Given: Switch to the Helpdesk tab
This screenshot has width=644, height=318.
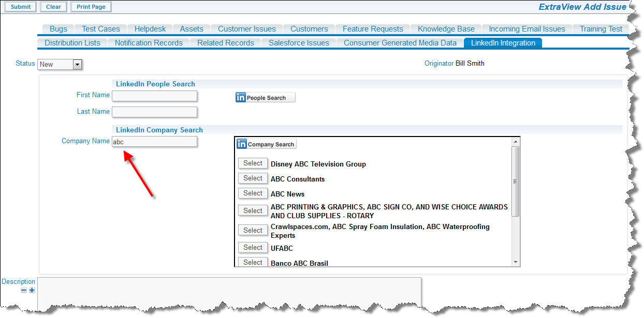Looking at the screenshot, I should (150, 29).
